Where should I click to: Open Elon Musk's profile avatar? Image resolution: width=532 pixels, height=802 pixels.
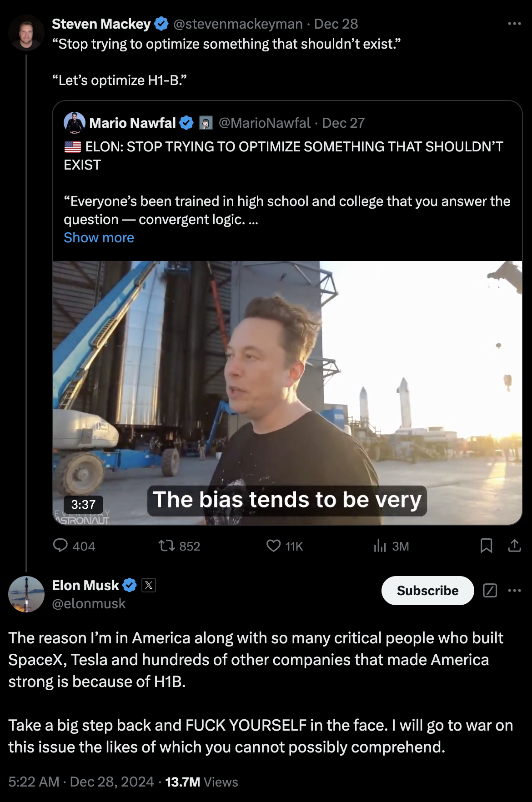(x=26, y=594)
